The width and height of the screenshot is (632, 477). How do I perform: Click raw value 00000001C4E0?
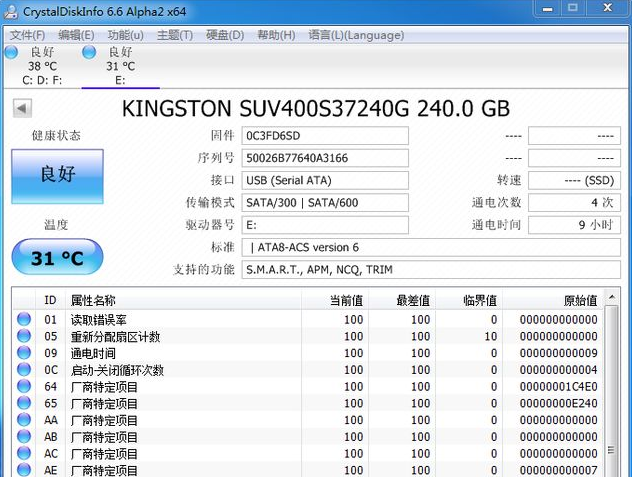(x=558, y=387)
